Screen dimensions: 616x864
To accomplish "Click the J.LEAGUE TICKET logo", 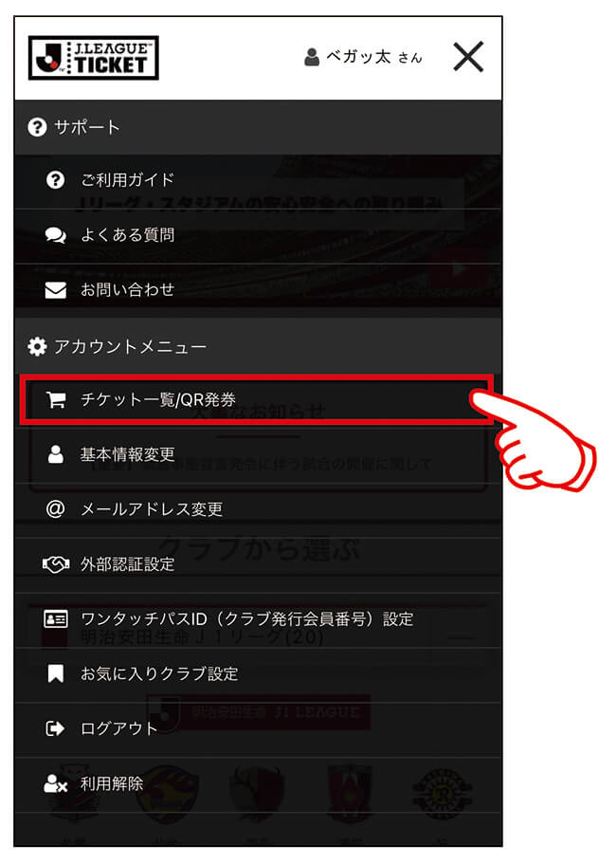I will click(x=94, y=58).
